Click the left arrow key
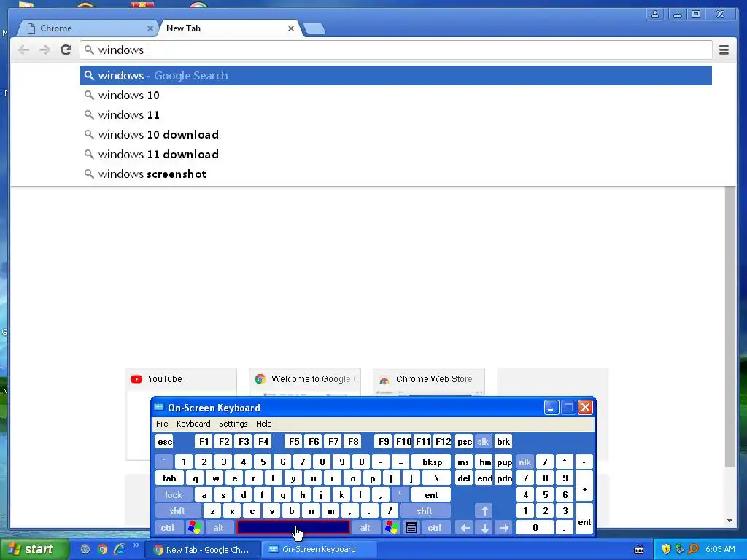The height and width of the screenshot is (560, 747). click(465, 528)
